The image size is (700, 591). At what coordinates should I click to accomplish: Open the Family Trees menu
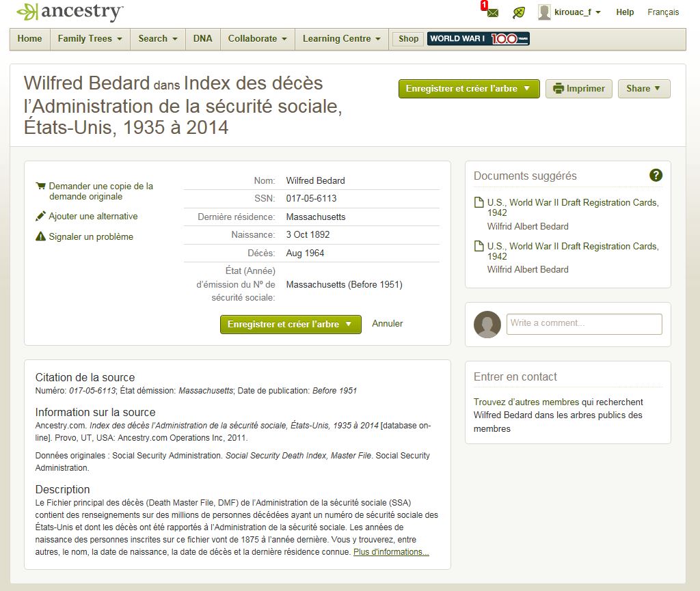(90, 39)
